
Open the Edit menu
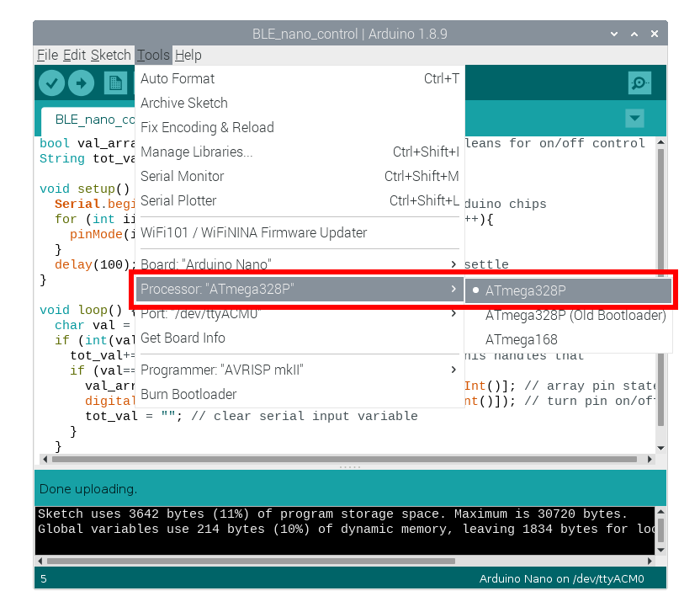75,55
